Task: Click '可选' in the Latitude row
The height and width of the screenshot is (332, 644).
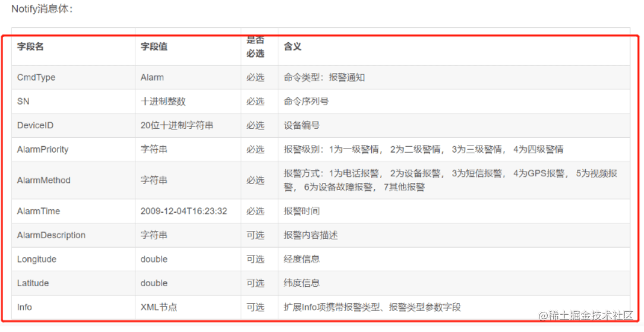Action: [255, 283]
